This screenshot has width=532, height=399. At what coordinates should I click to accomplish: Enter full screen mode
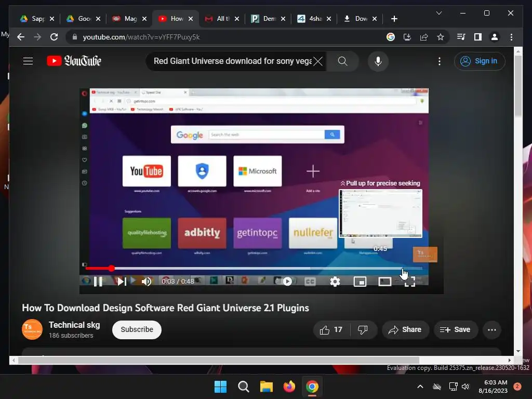tap(410, 282)
